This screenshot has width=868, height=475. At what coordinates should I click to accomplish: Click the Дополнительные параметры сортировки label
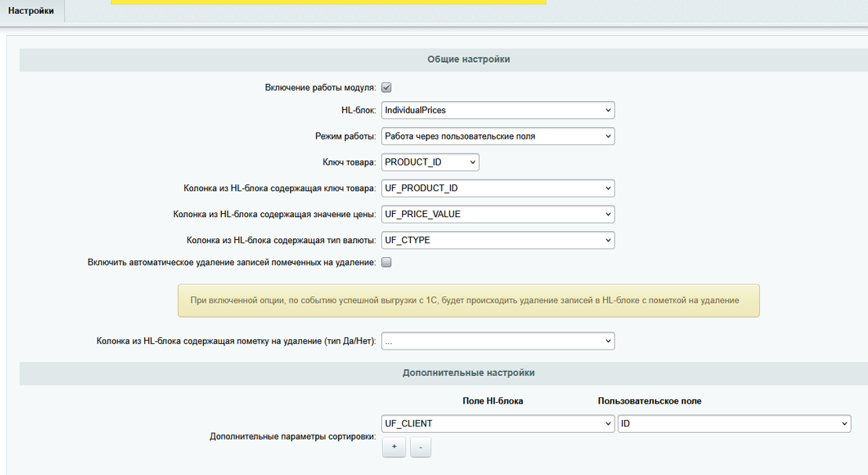(292, 436)
